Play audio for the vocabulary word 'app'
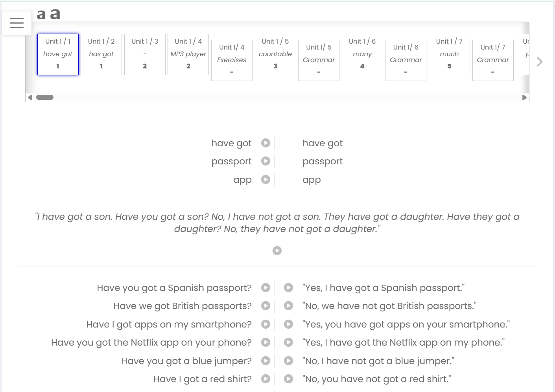Viewport: 555px width, 392px height. [266, 180]
